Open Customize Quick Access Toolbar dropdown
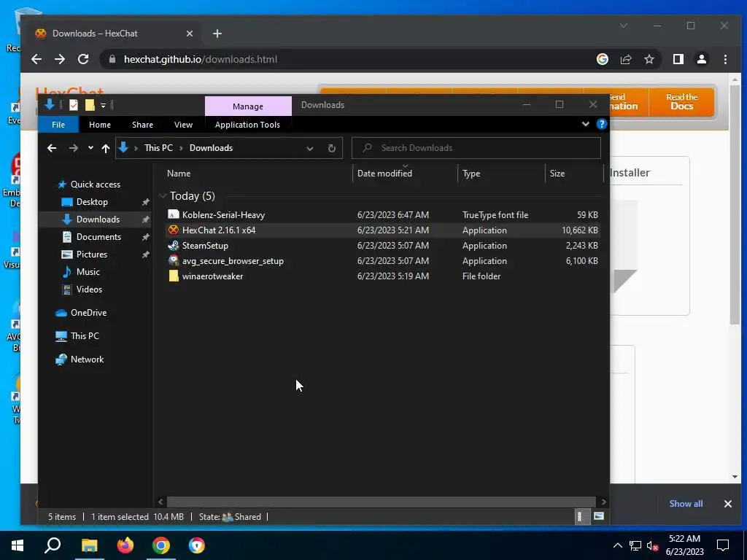This screenshot has height=560, width=747. pyautogui.click(x=103, y=105)
